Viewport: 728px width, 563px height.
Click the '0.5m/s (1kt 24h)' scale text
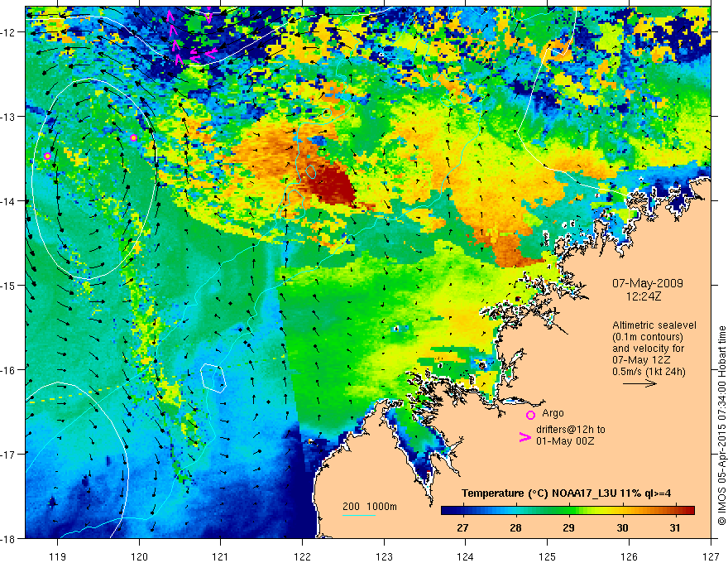coord(649,372)
